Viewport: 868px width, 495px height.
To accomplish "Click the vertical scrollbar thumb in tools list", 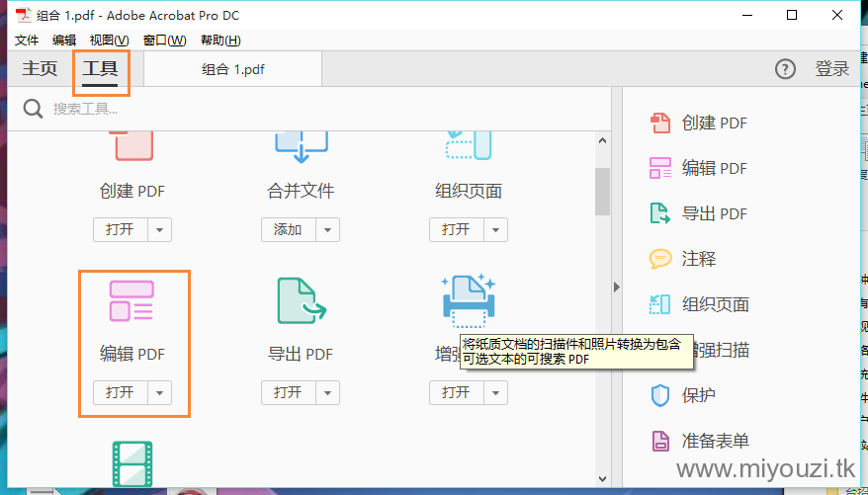I will click(603, 192).
